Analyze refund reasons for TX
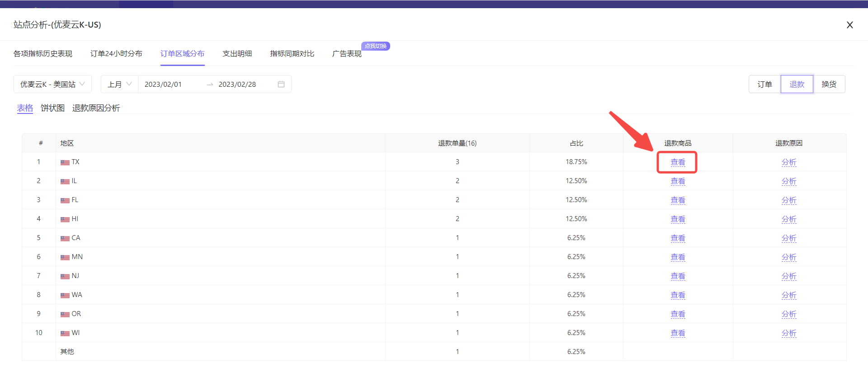The image size is (868, 373). point(789,162)
